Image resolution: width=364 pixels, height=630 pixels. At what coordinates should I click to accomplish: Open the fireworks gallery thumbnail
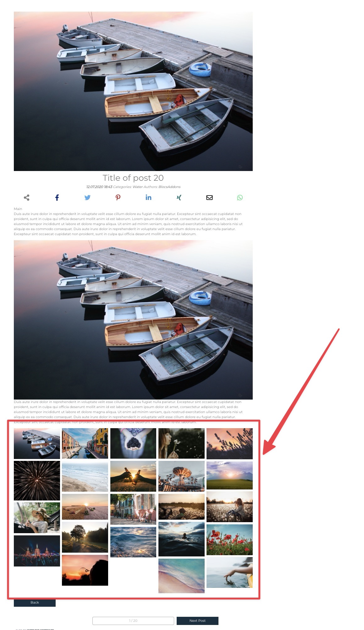[37, 481]
